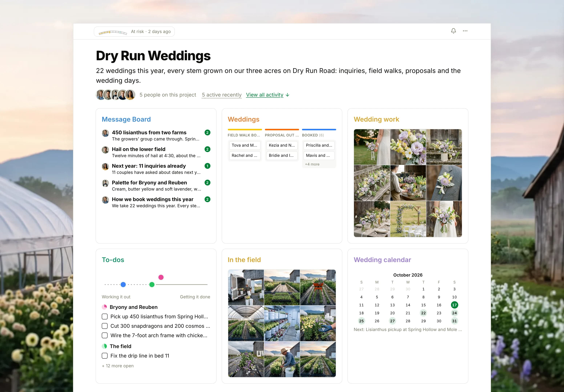Click the pink dot on hill chart

pyautogui.click(x=161, y=277)
